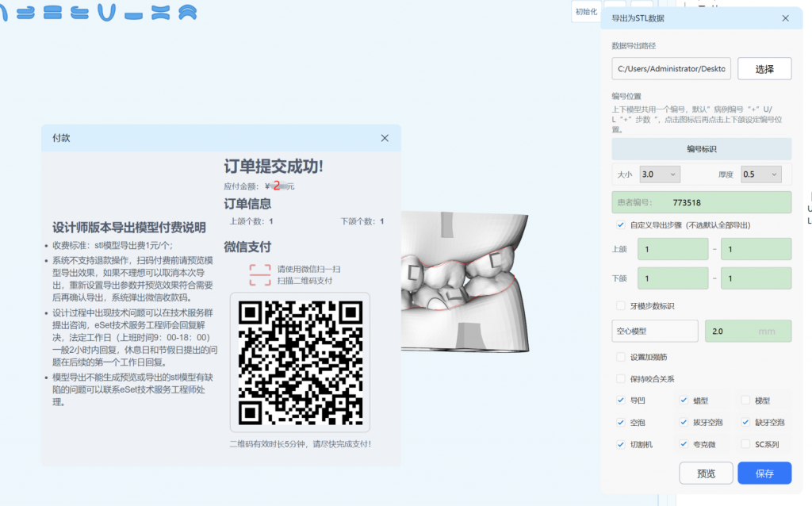Close the 导出为STL数据 panel
This screenshot has height=506, width=812.
point(786,18)
